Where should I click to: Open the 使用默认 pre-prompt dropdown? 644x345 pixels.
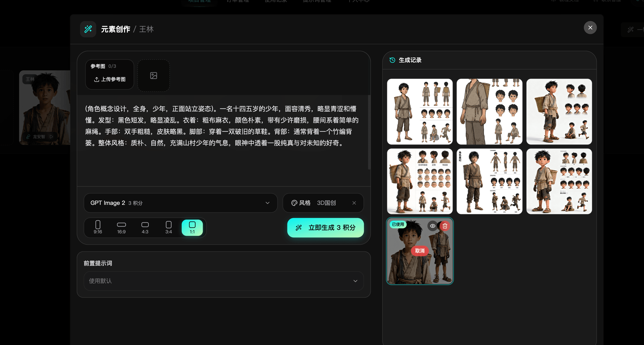pyautogui.click(x=224, y=281)
